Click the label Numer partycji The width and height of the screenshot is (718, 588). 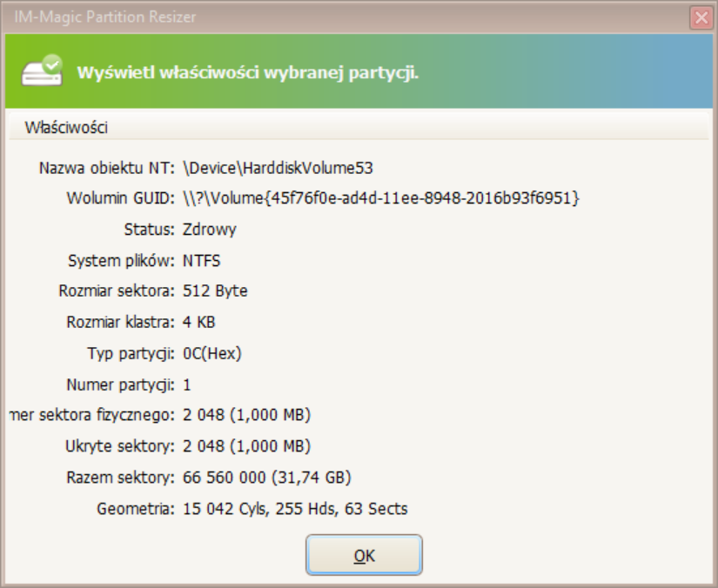click(x=120, y=384)
